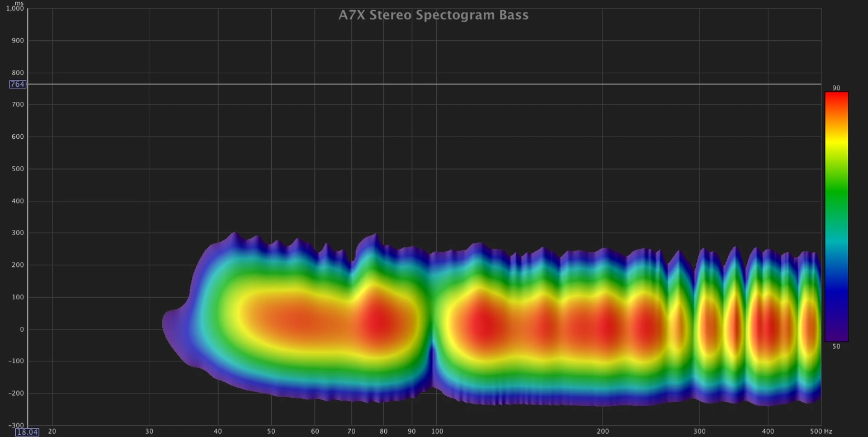The image size is (868, 437).
Task: Click the 1,000 label on the time axis
Action: point(14,9)
